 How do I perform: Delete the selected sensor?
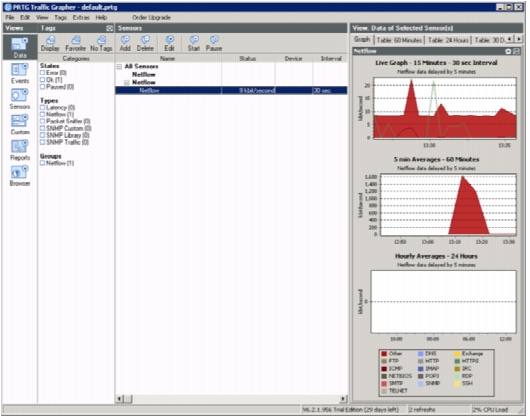[145, 44]
